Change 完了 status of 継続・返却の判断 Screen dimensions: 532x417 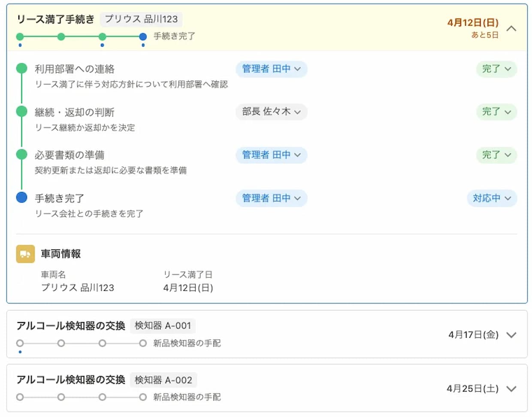coord(496,112)
